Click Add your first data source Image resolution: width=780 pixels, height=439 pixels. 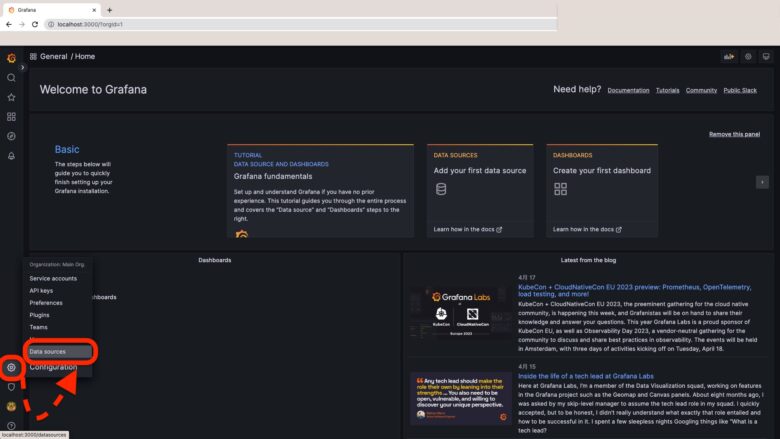point(480,171)
